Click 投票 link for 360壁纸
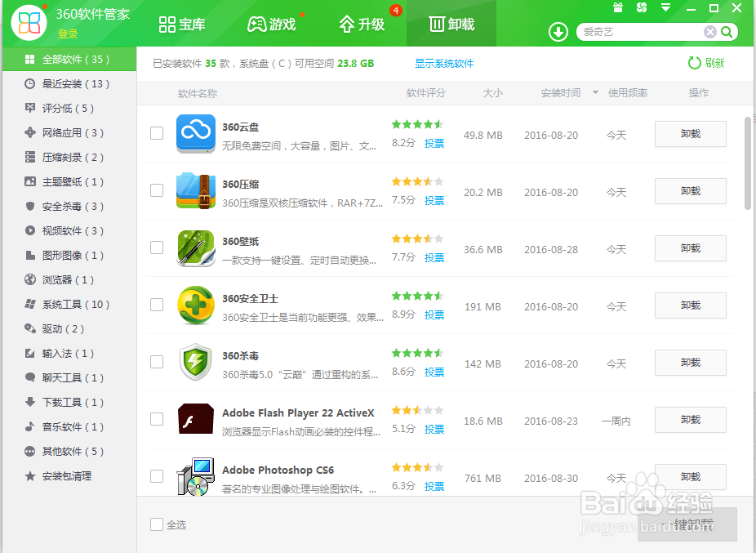This screenshot has height=553, width=756. point(434,258)
